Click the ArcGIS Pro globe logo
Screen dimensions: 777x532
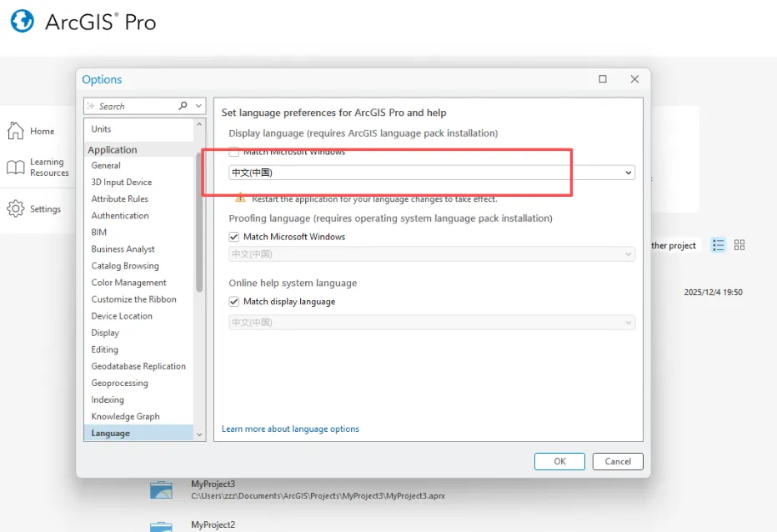23,22
